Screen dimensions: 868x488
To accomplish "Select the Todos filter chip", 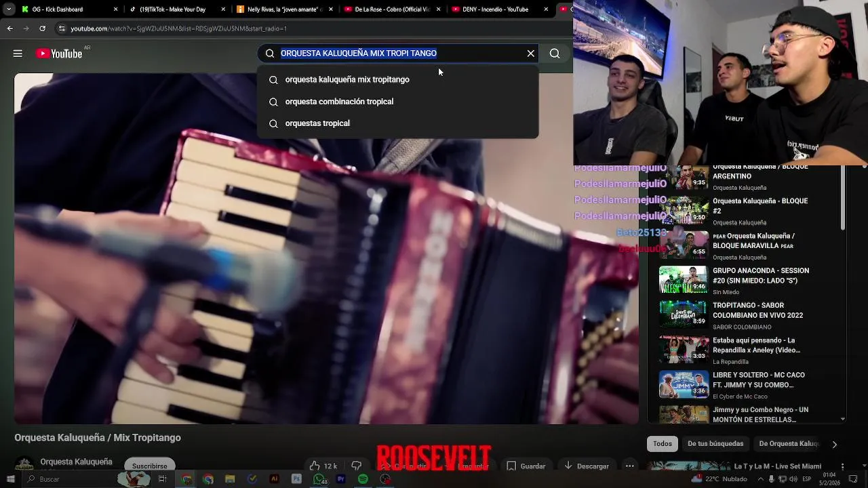I will [x=663, y=444].
